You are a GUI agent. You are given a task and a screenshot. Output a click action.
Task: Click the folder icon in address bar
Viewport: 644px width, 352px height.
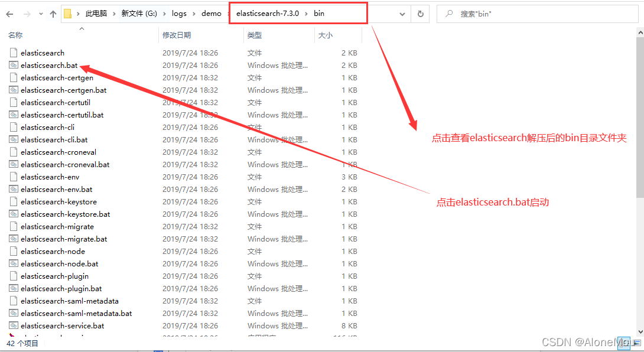coord(68,14)
